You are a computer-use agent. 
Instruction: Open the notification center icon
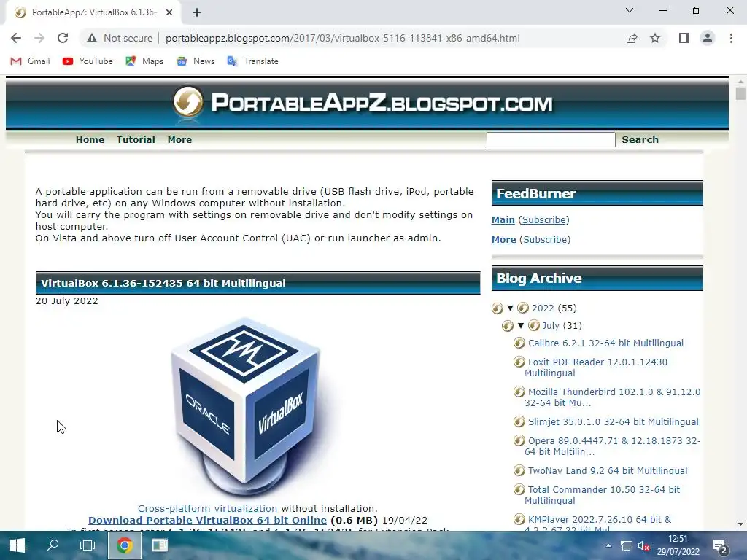[719, 546]
